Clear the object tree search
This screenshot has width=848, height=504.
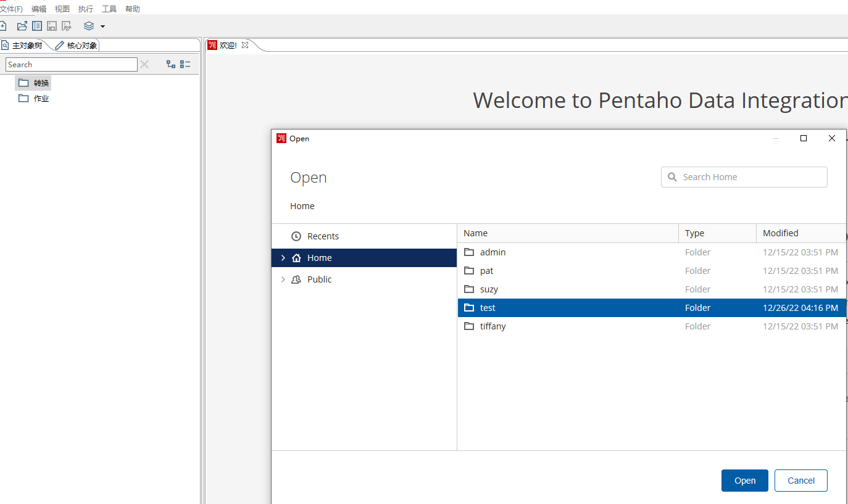pyautogui.click(x=144, y=64)
